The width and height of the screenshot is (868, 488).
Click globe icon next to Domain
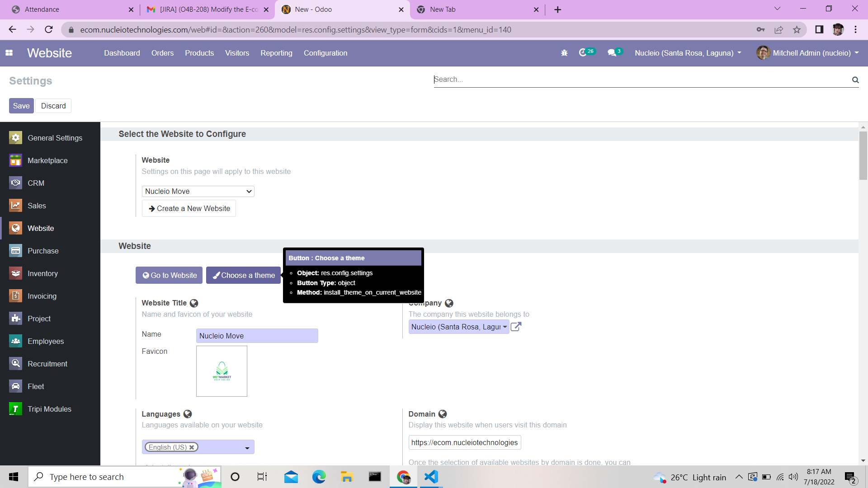(x=443, y=414)
